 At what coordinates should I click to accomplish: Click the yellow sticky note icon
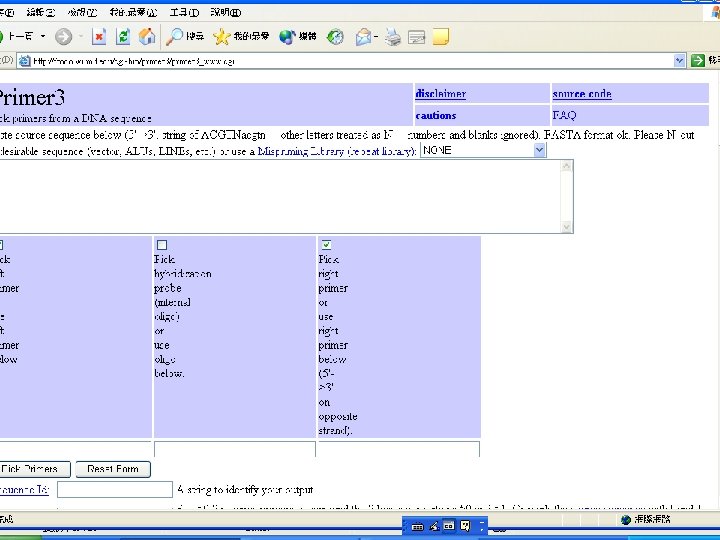click(440, 37)
